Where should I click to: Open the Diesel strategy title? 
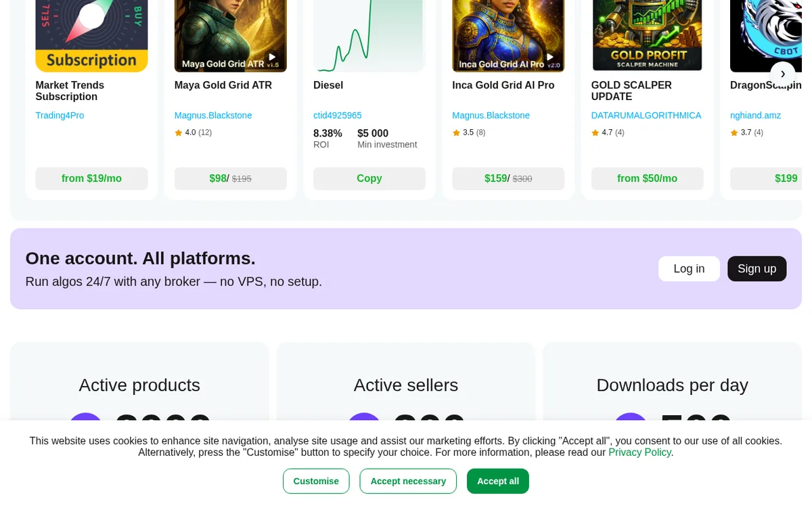(328, 85)
